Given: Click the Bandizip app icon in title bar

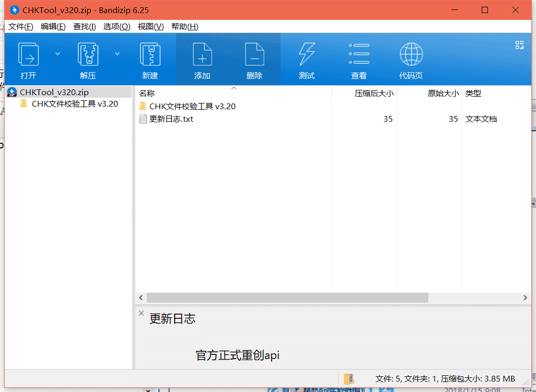Looking at the screenshot, I should coord(14,10).
